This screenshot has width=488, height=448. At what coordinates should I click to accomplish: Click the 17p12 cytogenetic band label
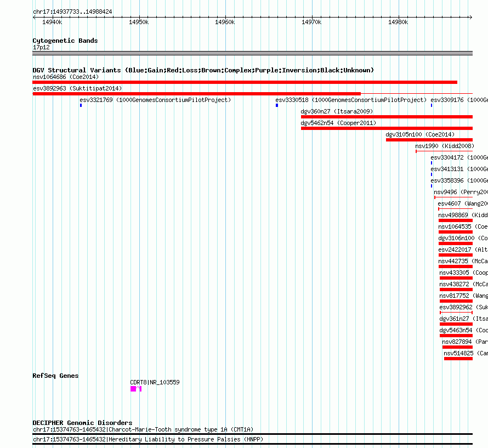pos(41,47)
